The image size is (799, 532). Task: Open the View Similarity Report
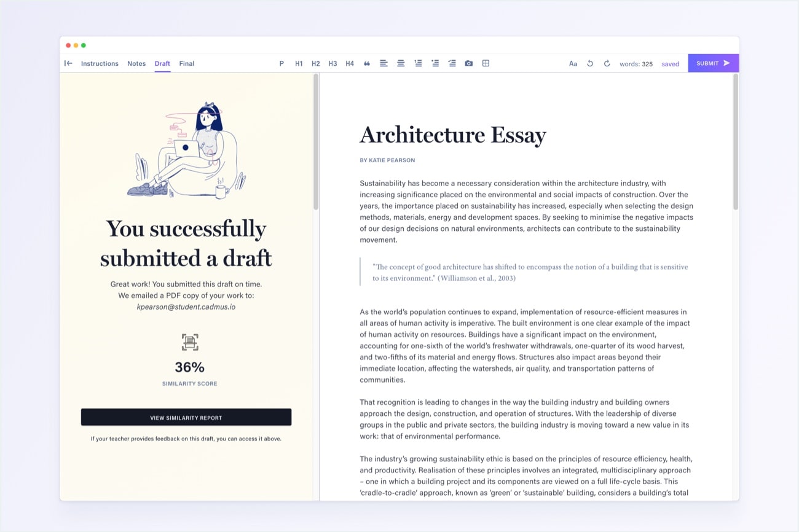pyautogui.click(x=186, y=417)
